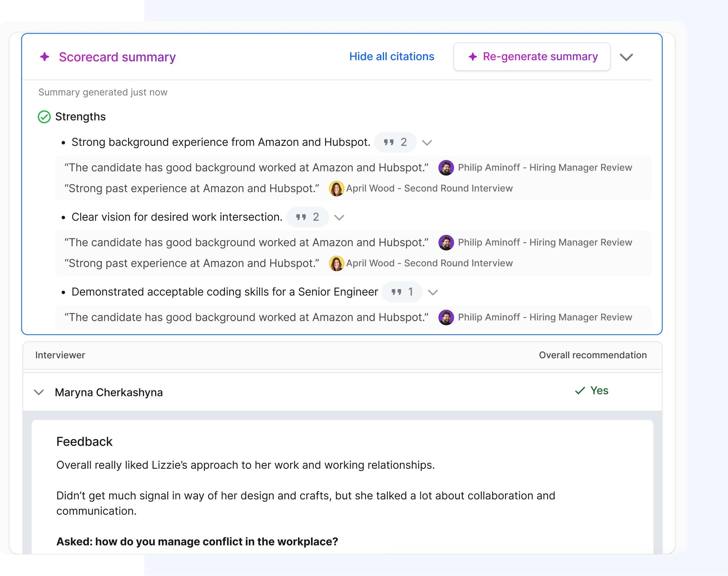Click Philip Aminoff's avatar next to coding skills quote

446,317
